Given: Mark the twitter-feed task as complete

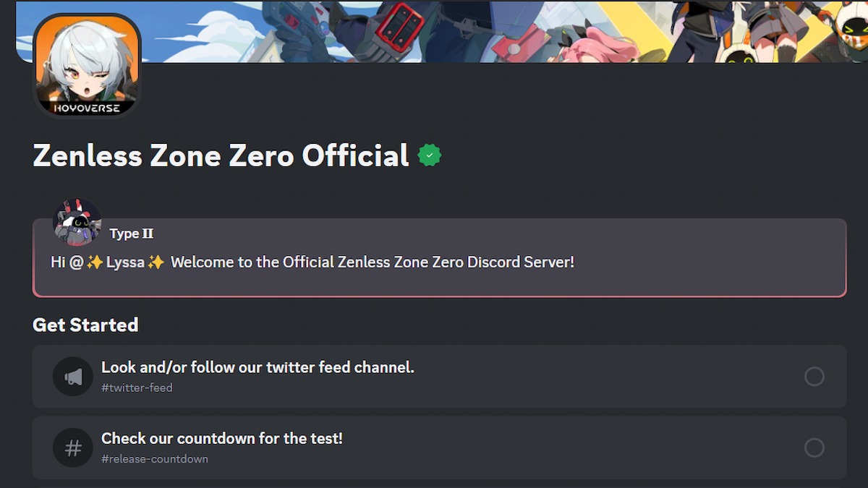Looking at the screenshot, I should (x=814, y=377).
